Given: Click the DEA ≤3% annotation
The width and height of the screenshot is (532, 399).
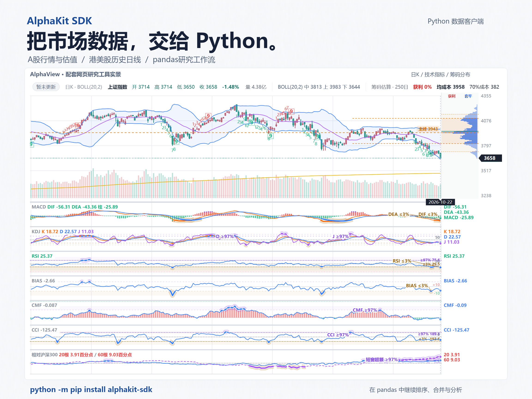Looking at the screenshot, I should click(399, 214).
